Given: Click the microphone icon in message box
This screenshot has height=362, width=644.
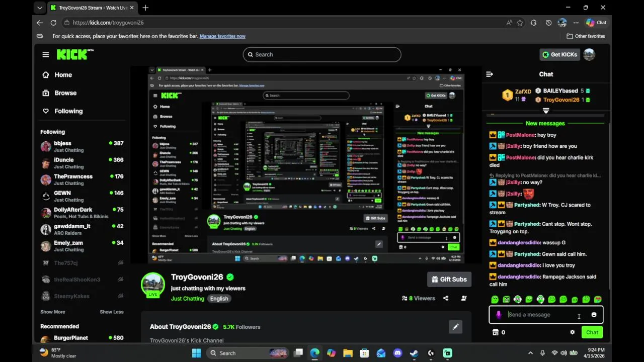Looking at the screenshot, I should 499,315.
